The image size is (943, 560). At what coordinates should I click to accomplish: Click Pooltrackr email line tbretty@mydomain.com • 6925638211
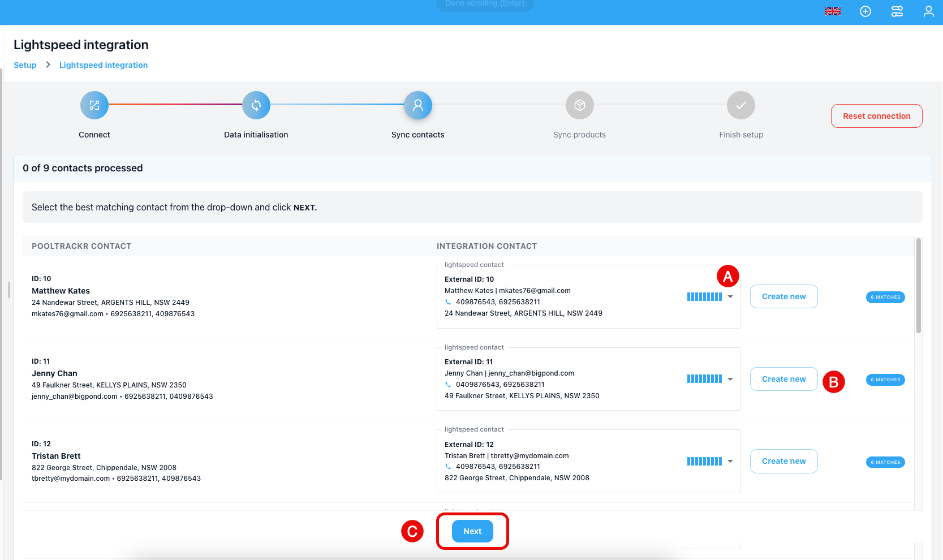coord(116,479)
